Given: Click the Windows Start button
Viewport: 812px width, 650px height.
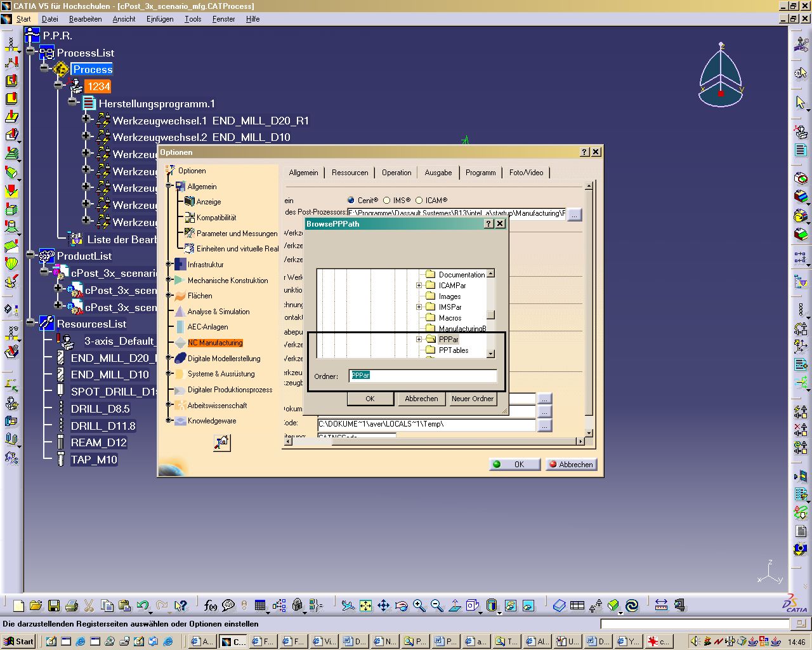Looking at the screenshot, I should click(19, 641).
